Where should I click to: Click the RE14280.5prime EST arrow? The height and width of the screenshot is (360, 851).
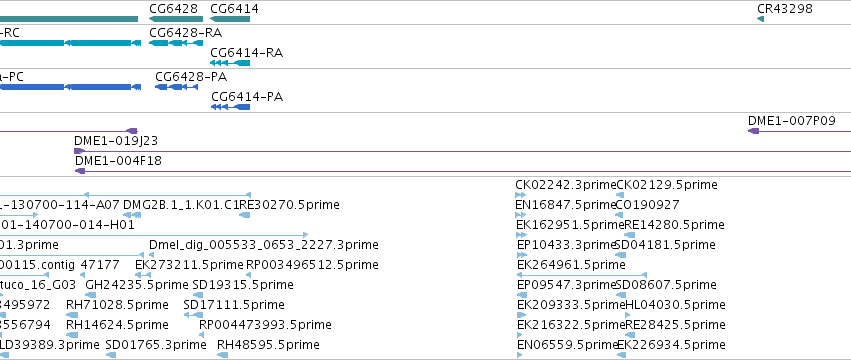pyautogui.click(x=630, y=235)
